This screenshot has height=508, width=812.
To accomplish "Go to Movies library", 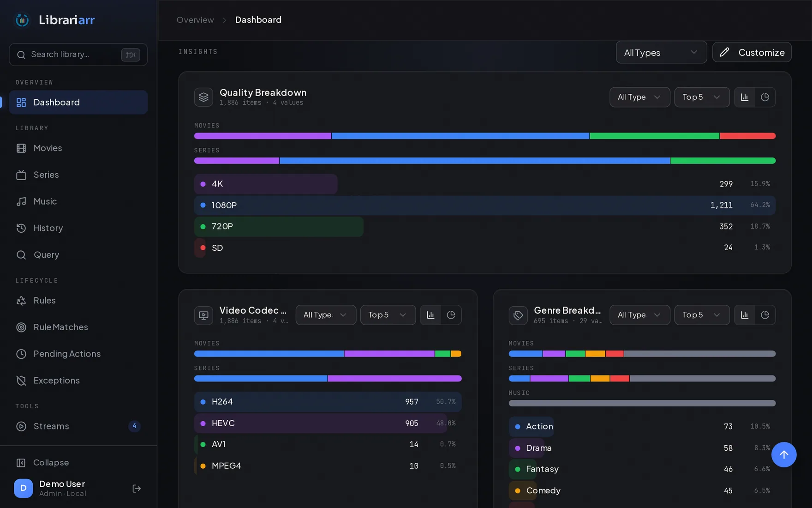I will 78,148.
